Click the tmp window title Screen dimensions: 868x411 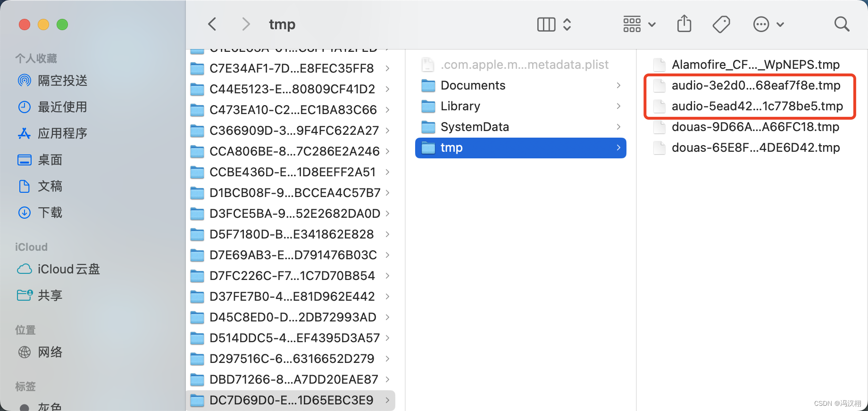[x=282, y=25]
